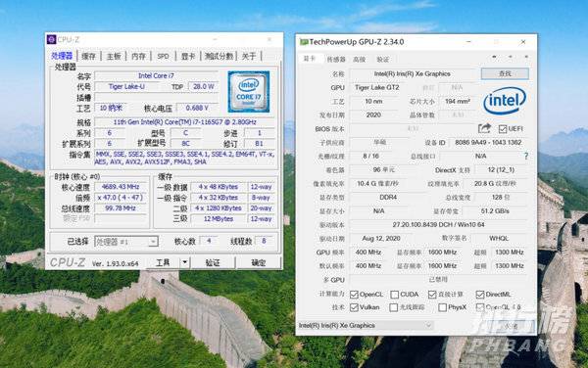Viewport: 588px width, 368px height.
Task: Open the 内存 tab in CPU-Z
Action: point(138,56)
